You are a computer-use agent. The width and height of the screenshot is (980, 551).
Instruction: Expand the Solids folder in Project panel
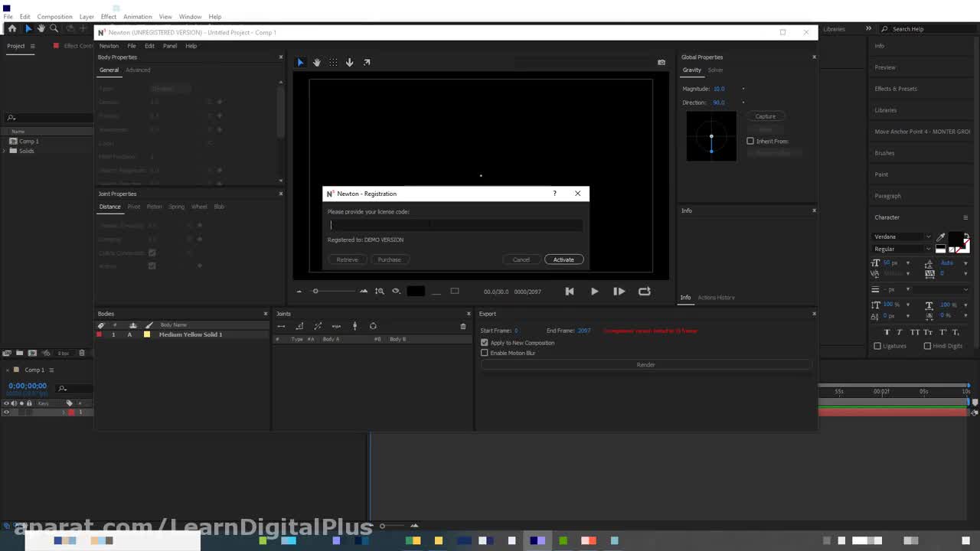click(5, 151)
